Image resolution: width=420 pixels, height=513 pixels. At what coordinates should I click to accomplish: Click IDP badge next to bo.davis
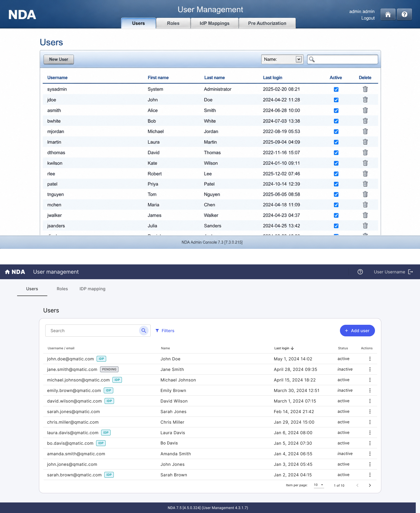101,443
